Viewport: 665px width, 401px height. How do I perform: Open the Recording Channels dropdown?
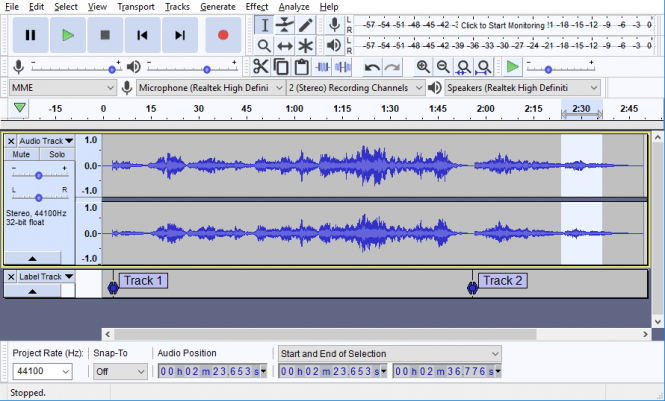355,88
